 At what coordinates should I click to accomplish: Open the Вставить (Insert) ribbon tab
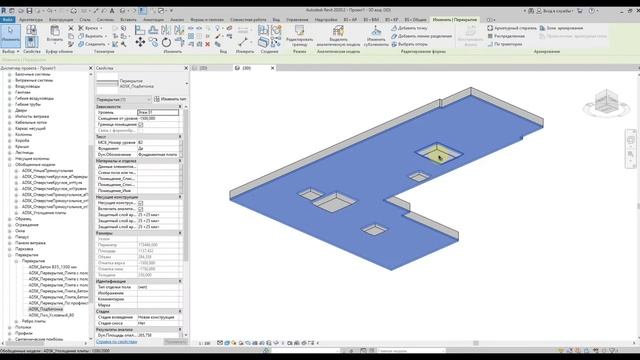(x=129, y=20)
